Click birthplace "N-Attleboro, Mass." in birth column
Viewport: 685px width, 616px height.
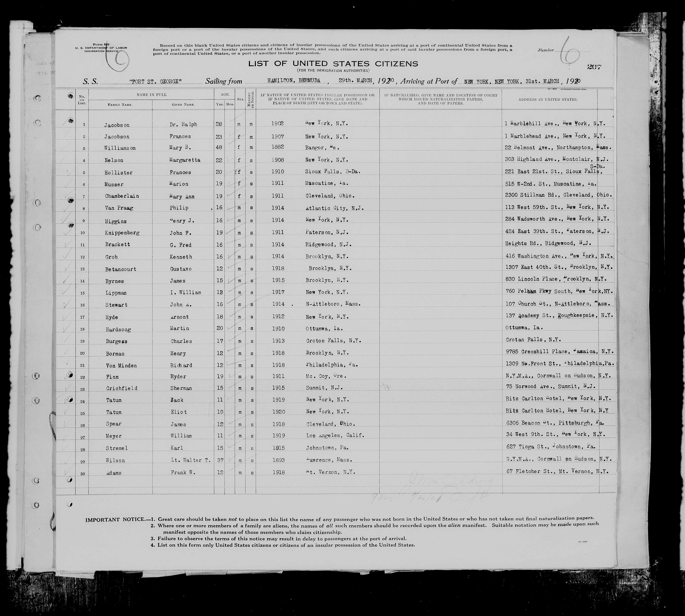[x=333, y=304]
